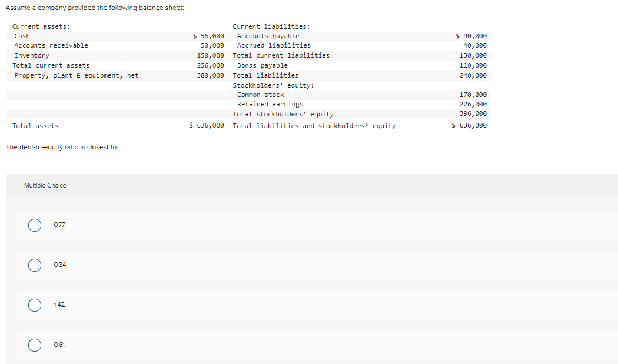Click the balance sheet intro sentence
This screenshot has width=618, height=364.
[x=95, y=8]
